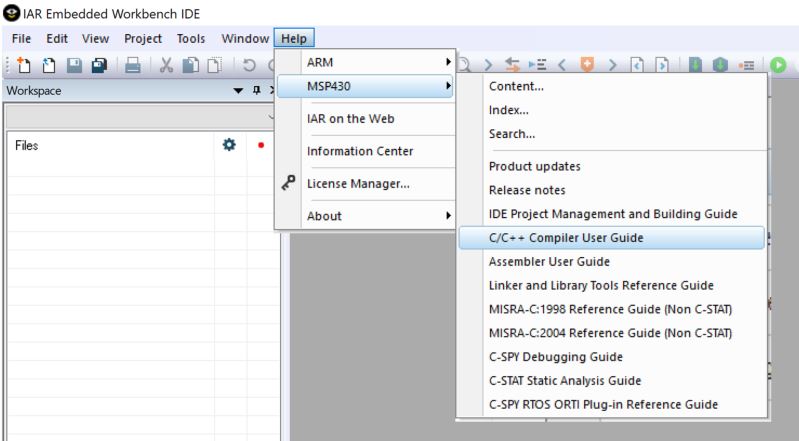Open the View menu
This screenshot has height=441, width=799.
[x=95, y=39]
